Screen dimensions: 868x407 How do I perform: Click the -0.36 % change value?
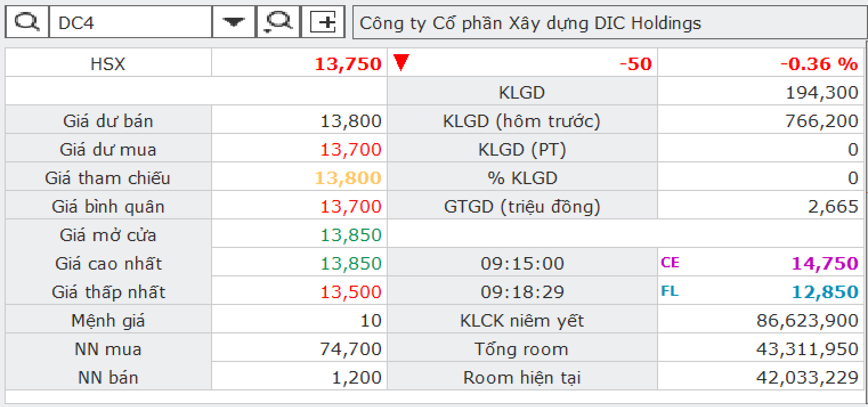pyautogui.click(x=819, y=64)
